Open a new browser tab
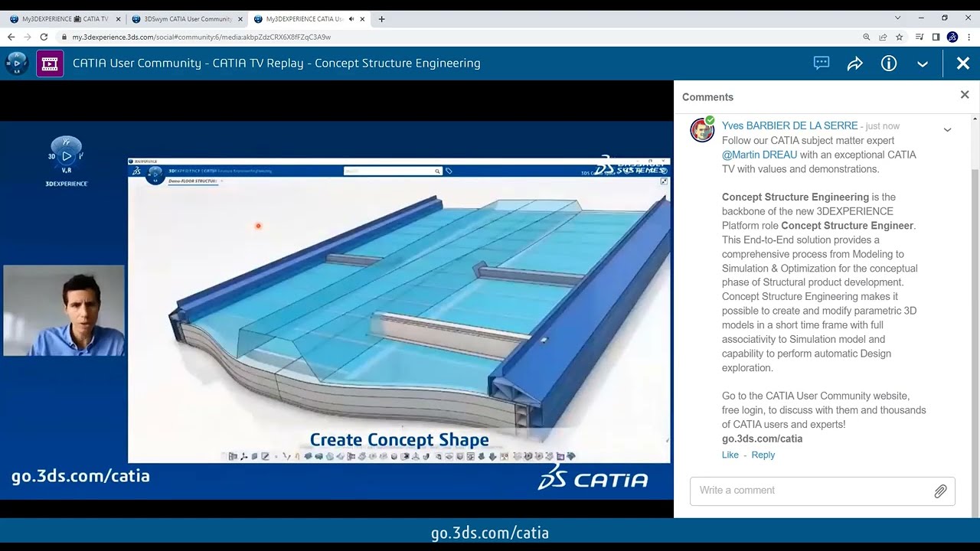The width and height of the screenshot is (980, 551). (x=381, y=19)
